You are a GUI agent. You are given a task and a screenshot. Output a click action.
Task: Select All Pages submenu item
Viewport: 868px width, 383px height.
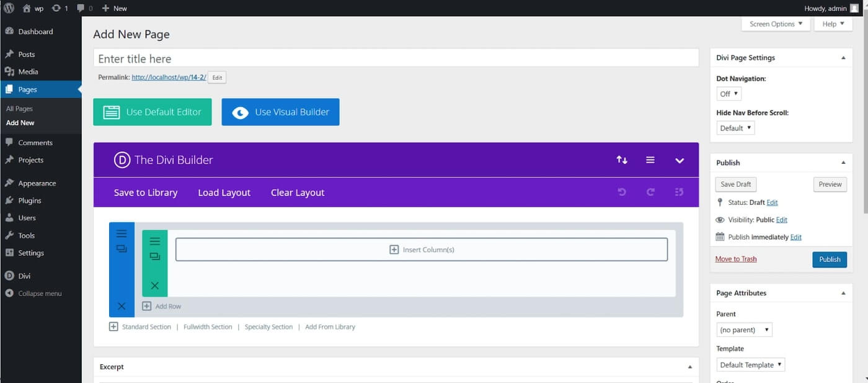point(19,109)
